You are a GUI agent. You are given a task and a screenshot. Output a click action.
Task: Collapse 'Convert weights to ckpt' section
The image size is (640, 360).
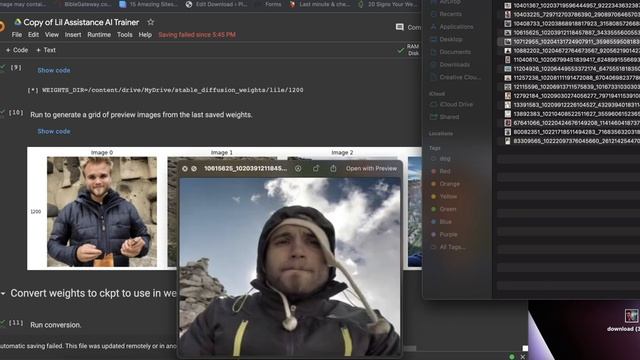tap(3, 293)
